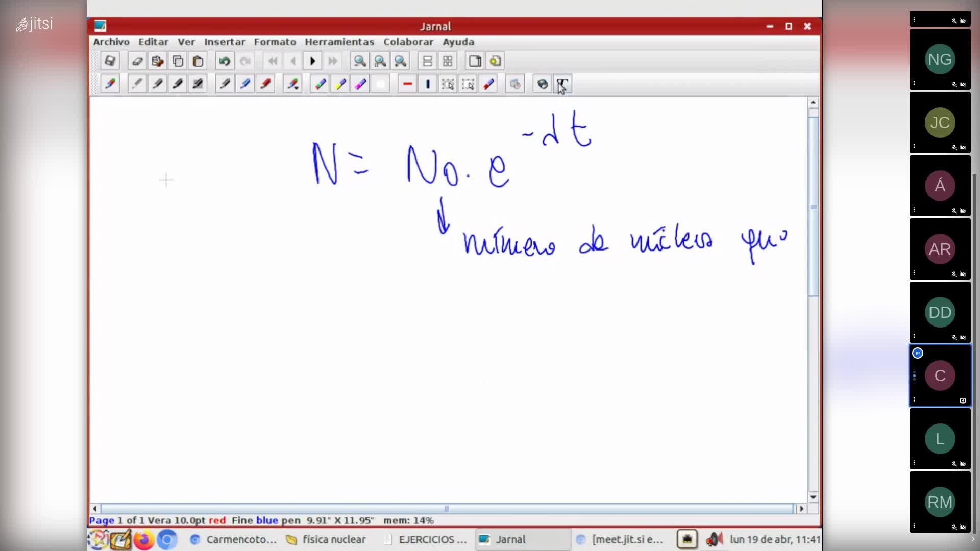Click the Undo arrow icon
This screenshot has width=980, height=551.
point(224,61)
